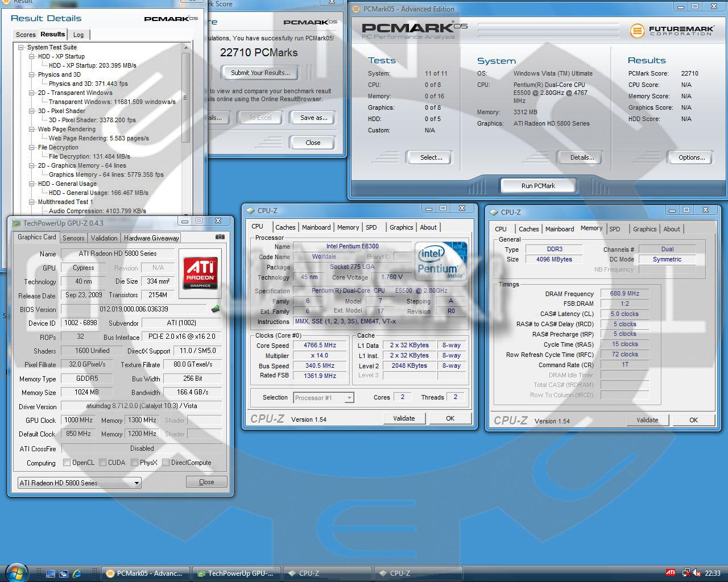Switch to the Log tab in Result Details

click(78, 35)
